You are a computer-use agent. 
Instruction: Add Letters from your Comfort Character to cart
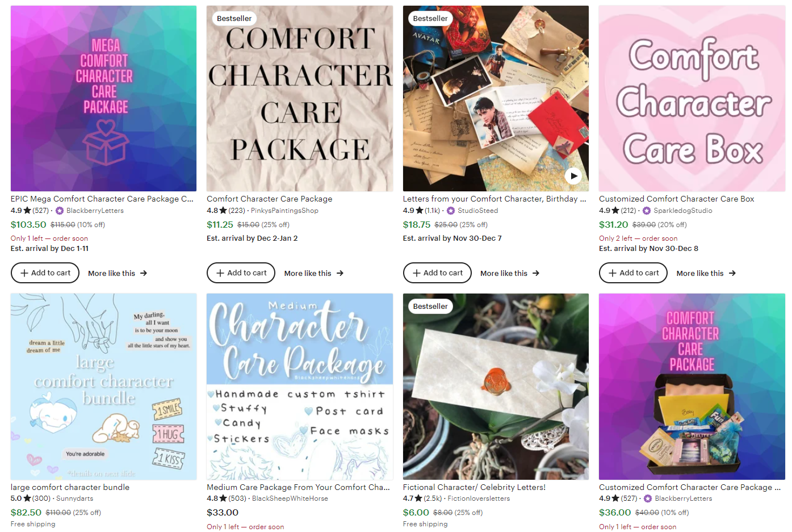pos(437,273)
